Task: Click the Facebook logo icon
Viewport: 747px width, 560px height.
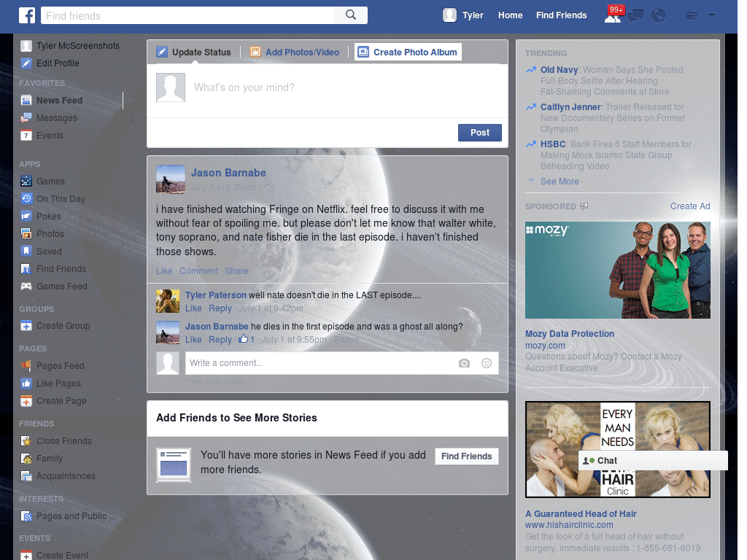Action: pos(27,15)
